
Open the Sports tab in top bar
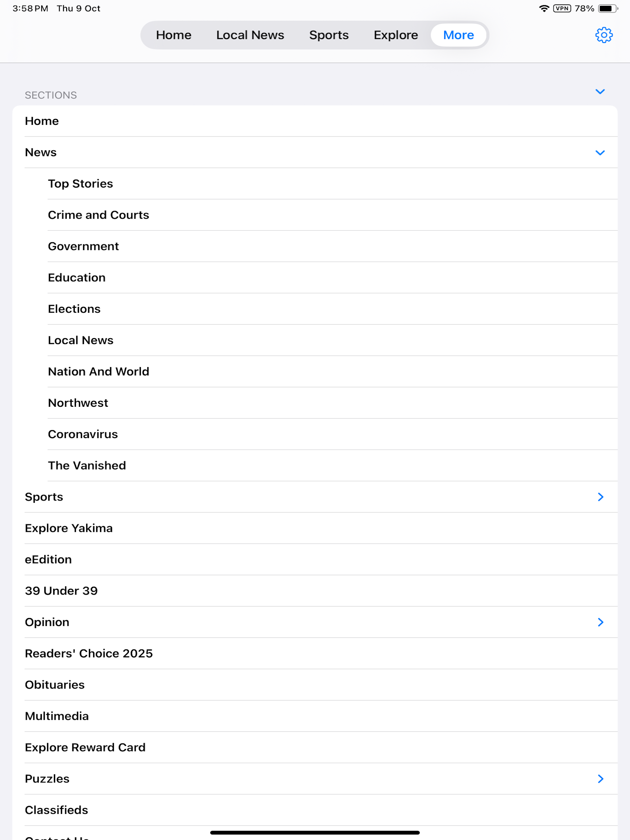[329, 35]
